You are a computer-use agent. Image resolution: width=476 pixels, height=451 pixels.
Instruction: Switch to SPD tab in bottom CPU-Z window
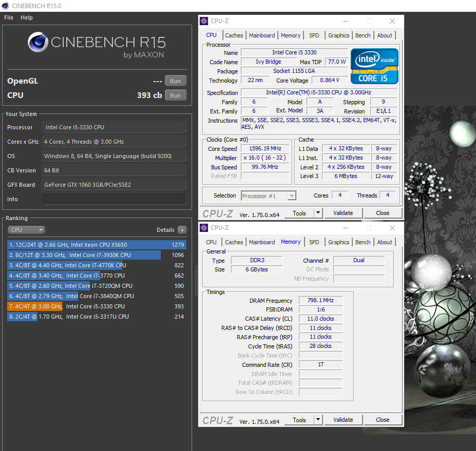[x=314, y=242]
